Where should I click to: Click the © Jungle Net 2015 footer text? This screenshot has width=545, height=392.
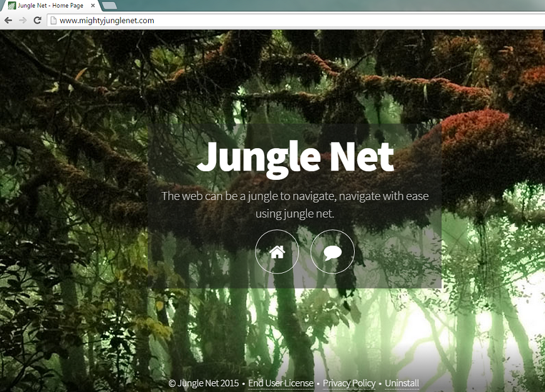[203, 383]
